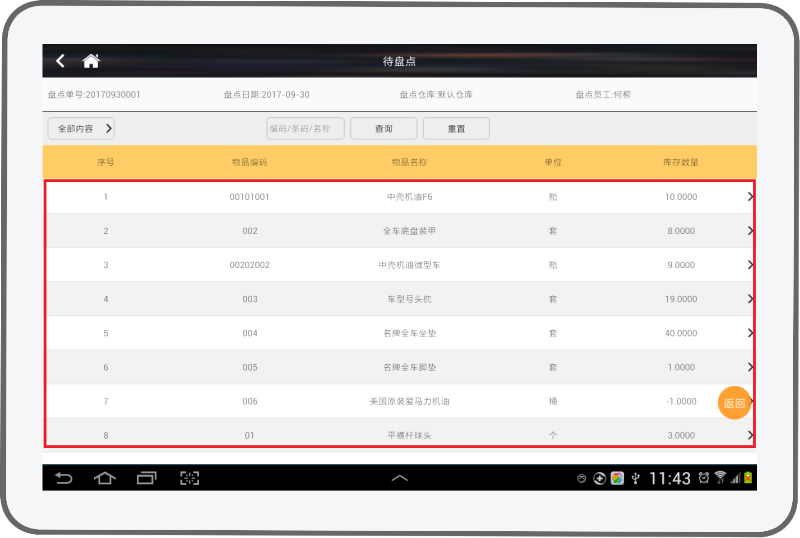Tap the back arrow in title bar
Screen dimensions: 800x538
click(x=61, y=61)
